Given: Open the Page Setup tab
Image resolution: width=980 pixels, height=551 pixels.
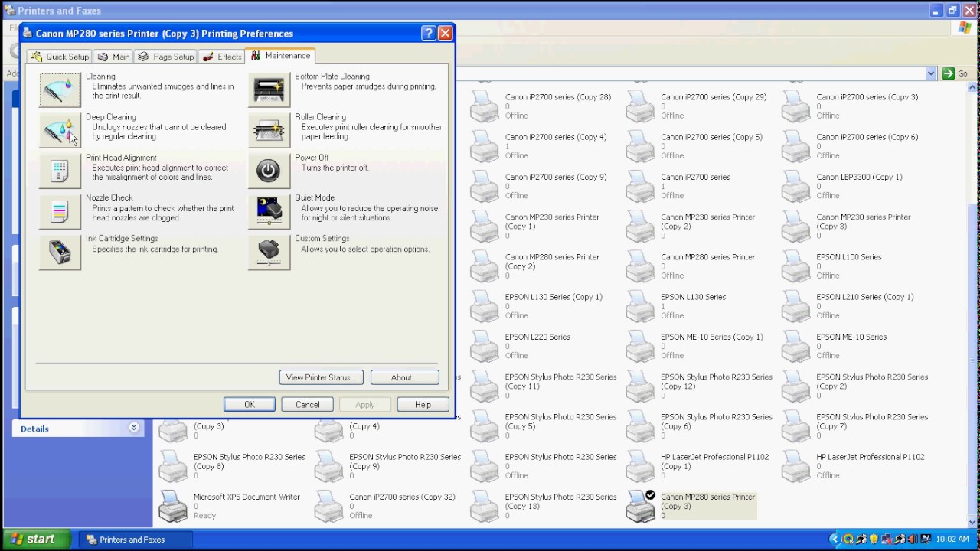Looking at the screenshot, I should click(x=165, y=57).
